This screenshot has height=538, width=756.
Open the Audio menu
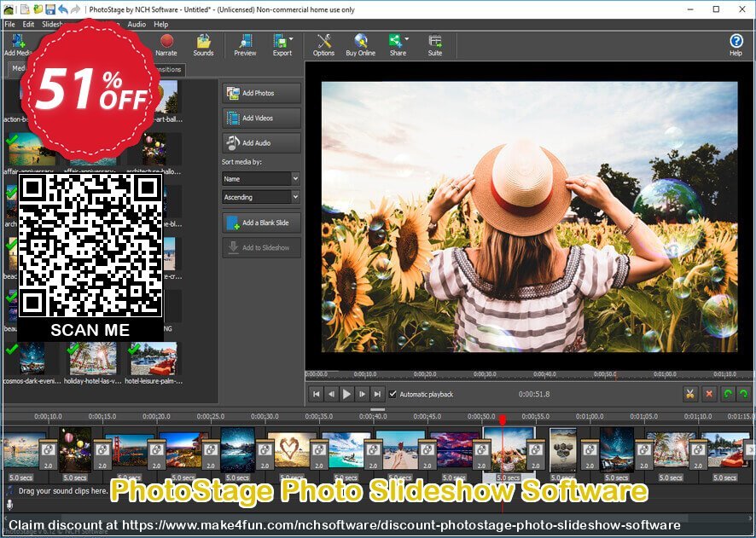pos(137,24)
